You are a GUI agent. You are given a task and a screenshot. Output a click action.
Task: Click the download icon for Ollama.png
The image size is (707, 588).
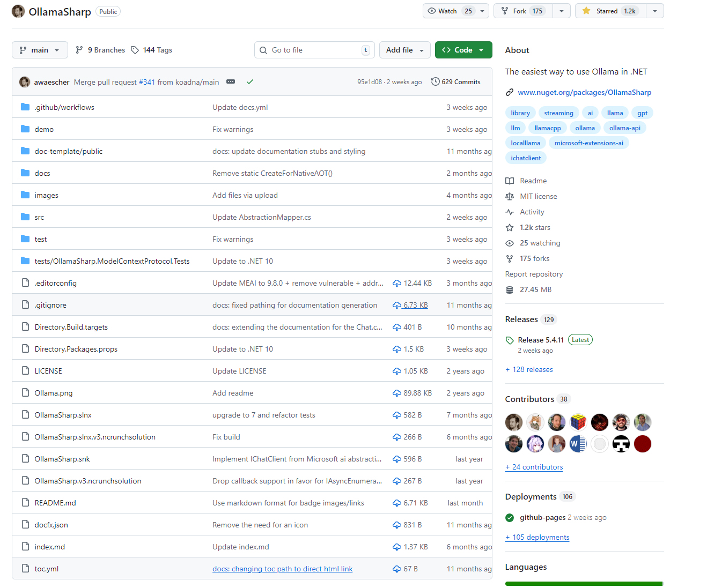pos(397,393)
